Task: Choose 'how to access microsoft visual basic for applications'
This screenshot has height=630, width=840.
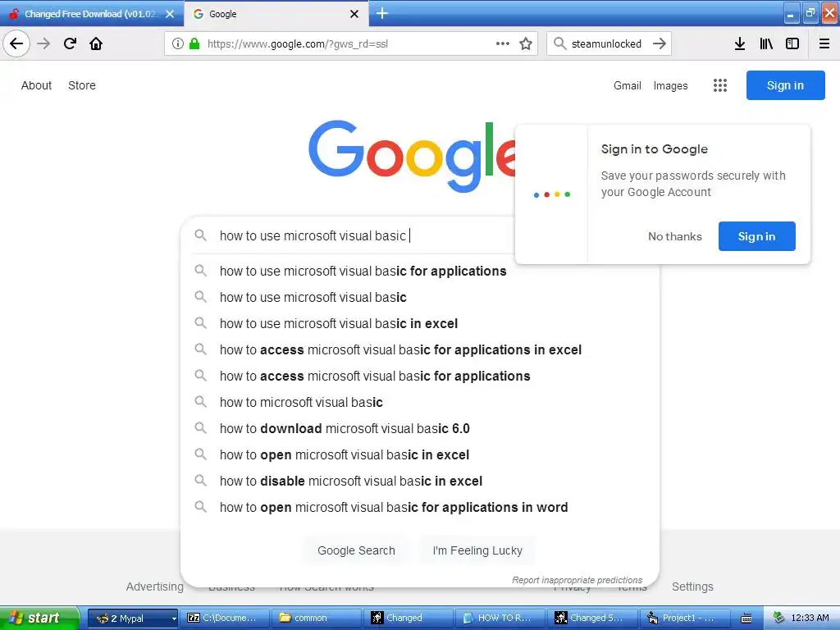Action: pos(419,376)
